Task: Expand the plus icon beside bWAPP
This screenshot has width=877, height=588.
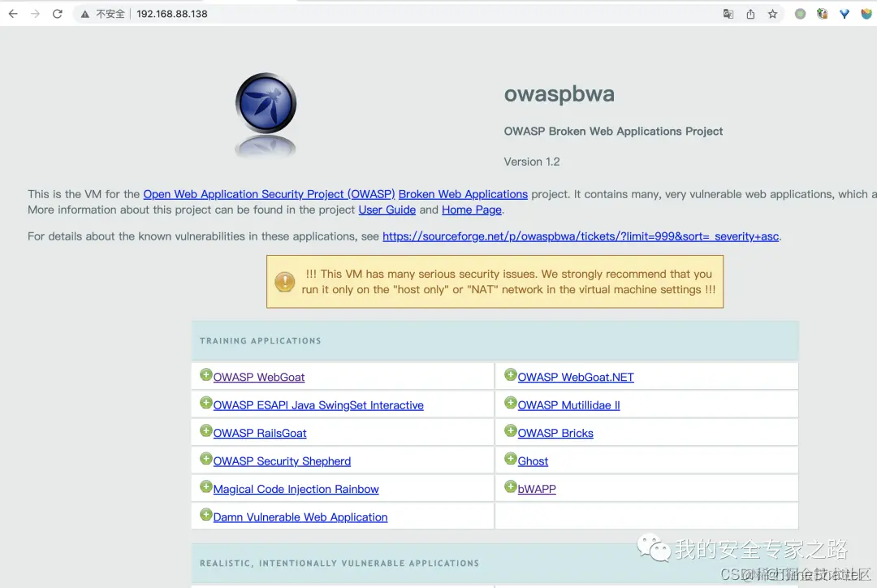Action: (x=510, y=486)
